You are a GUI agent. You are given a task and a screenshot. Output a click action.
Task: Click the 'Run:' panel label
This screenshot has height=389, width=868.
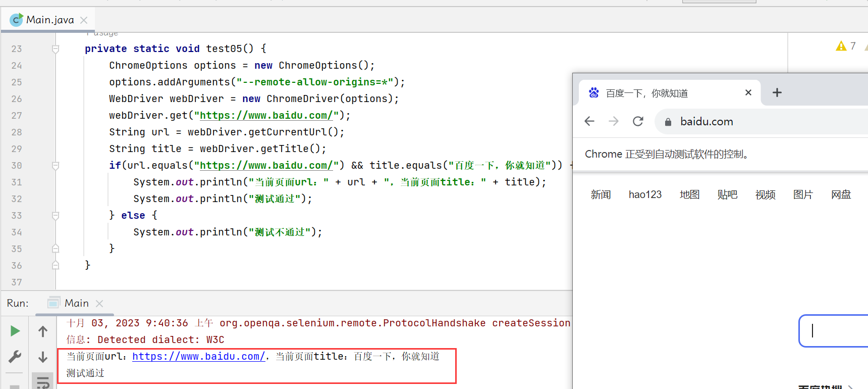(x=18, y=303)
